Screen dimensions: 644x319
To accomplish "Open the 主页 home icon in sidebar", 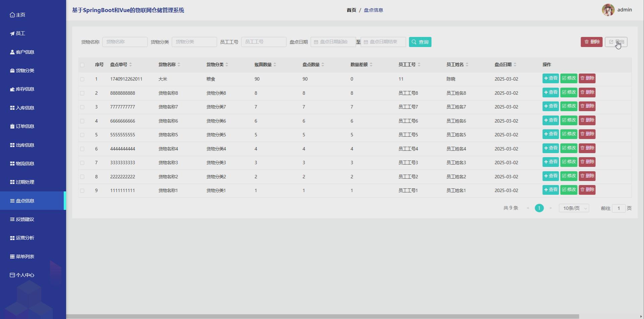I will pos(12,14).
